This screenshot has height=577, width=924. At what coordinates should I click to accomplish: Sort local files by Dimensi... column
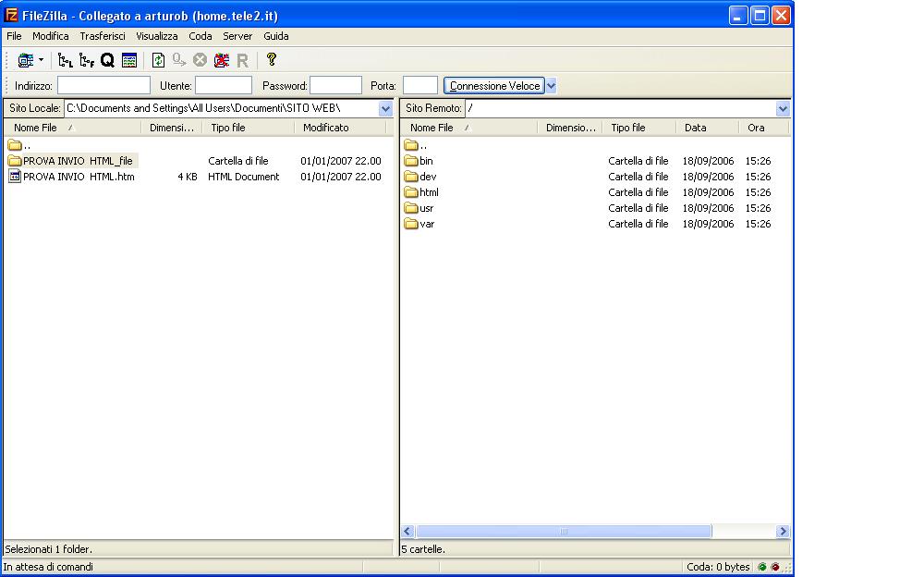[x=172, y=128]
